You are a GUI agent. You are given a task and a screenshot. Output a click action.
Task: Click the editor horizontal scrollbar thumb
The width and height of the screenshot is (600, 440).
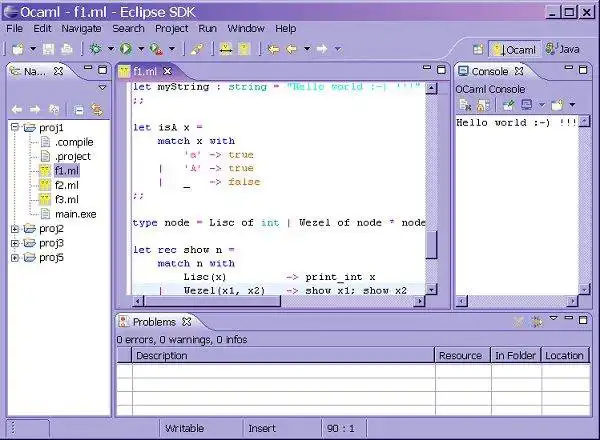pyautogui.click(x=212, y=301)
